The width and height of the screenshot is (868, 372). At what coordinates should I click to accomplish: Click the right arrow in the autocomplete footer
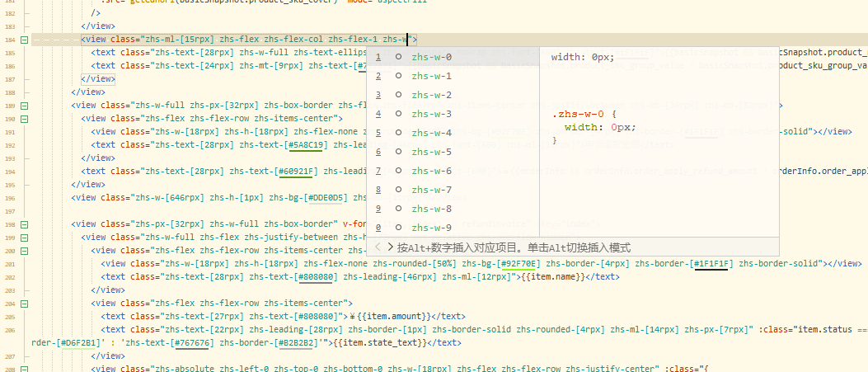click(390, 247)
